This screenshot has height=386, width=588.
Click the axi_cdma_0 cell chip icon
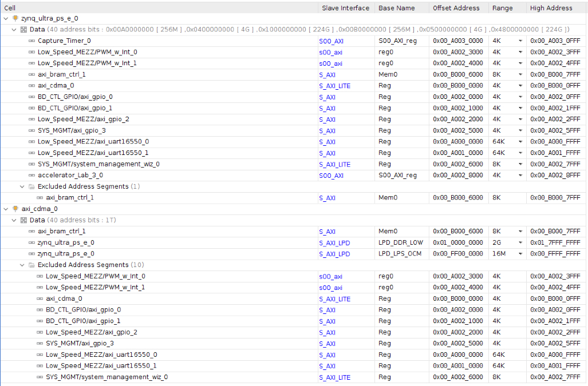point(15,209)
